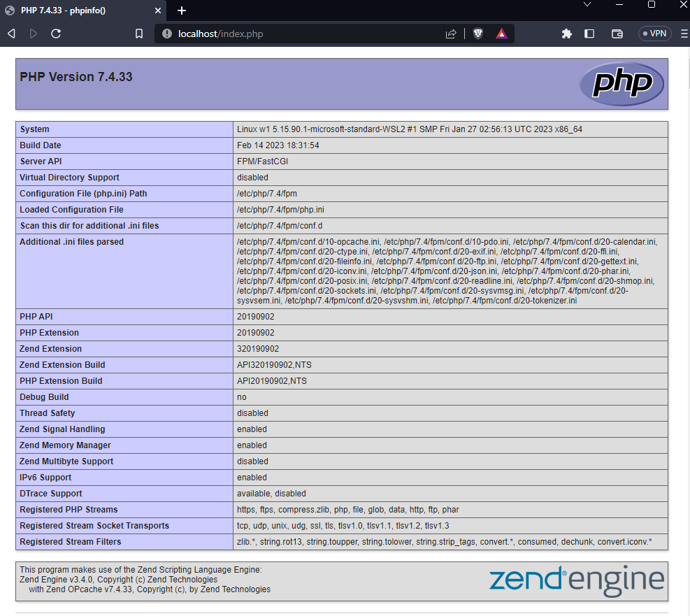Click the Zend Engine logo
Screen dimensions: 690x616
click(576, 580)
